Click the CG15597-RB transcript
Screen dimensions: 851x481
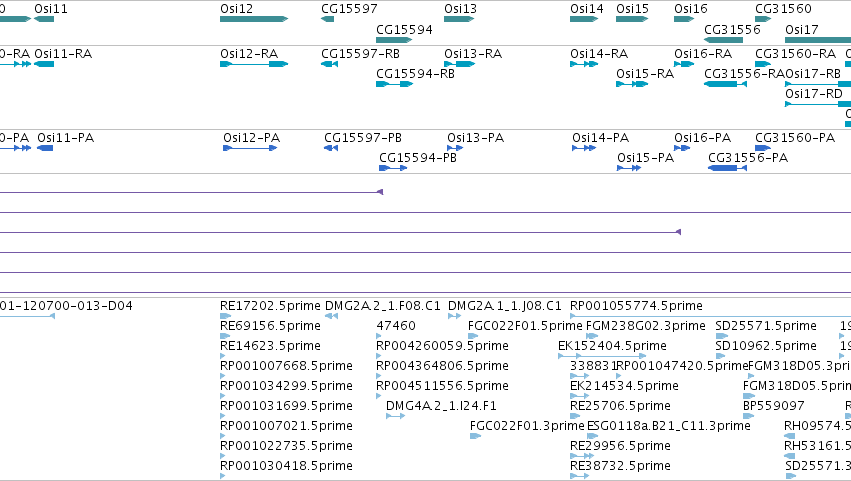329,64
